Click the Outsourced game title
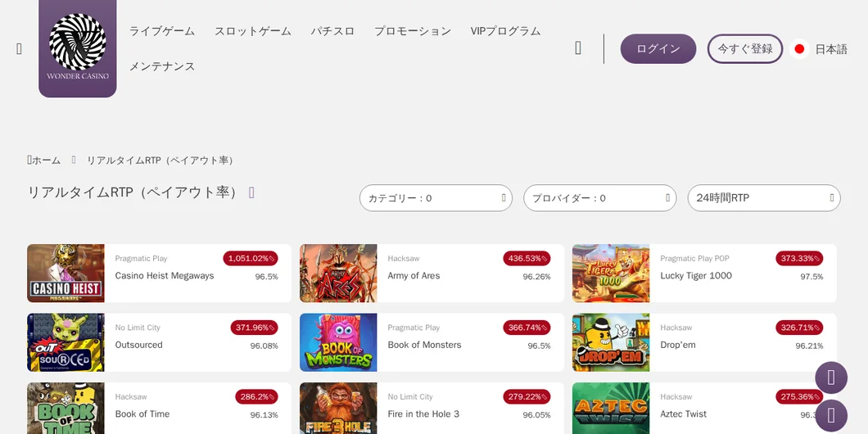 point(139,345)
